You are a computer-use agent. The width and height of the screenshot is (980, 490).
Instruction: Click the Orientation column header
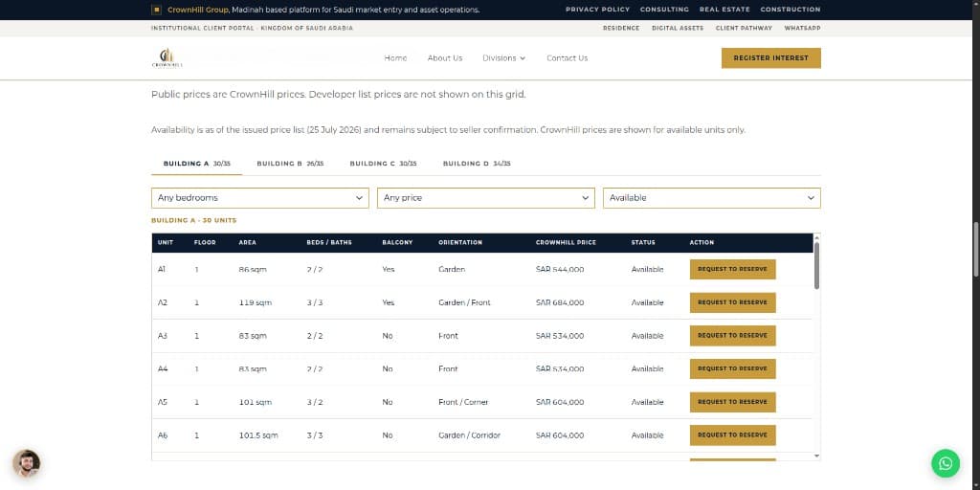pos(460,242)
